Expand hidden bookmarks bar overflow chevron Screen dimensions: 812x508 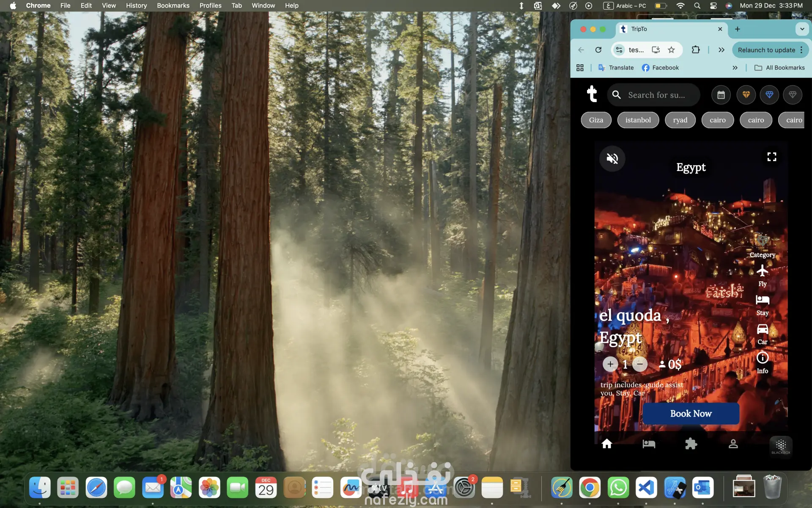point(735,68)
